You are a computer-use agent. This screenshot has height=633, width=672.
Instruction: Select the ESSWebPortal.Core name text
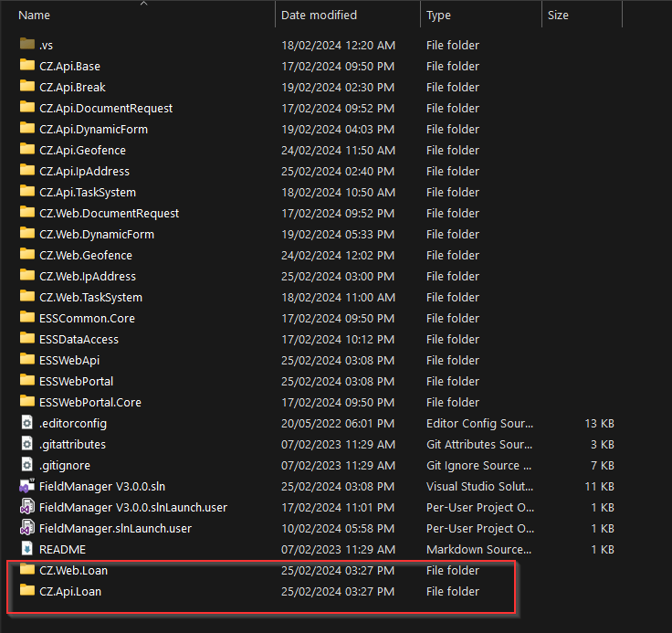click(x=90, y=402)
